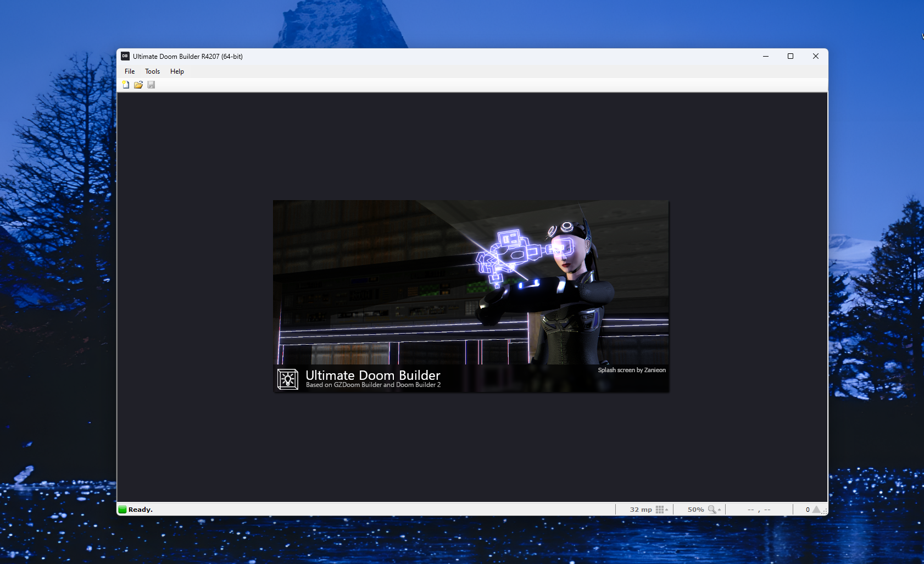Viewport: 924px width, 564px height.
Task: Click the mouse coordinates readout in status bar
Action: click(759, 510)
